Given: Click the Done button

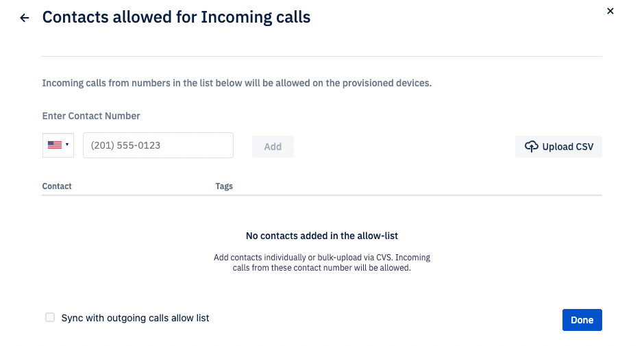Looking at the screenshot, I should 582,320.
